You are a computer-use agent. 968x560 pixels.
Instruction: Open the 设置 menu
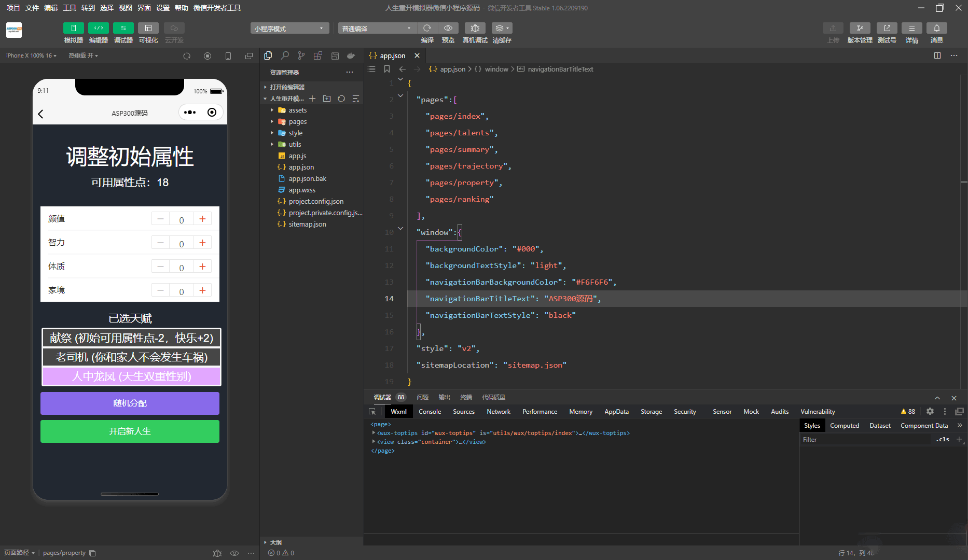coord(163,8)
